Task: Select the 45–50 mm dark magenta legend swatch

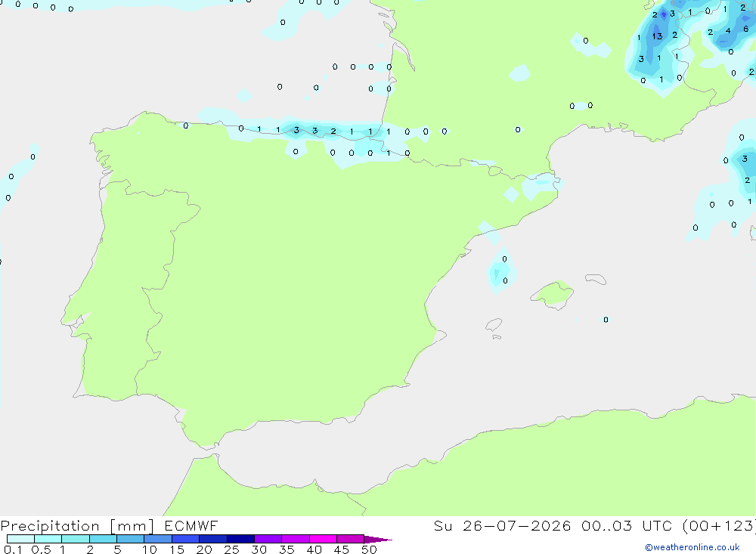Action: point(350,539)
